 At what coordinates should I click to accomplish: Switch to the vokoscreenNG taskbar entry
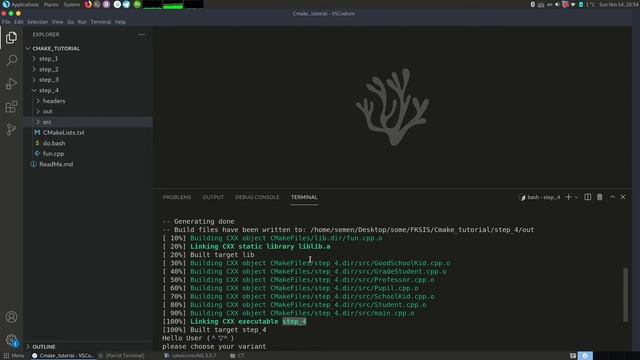pos(190,356)
